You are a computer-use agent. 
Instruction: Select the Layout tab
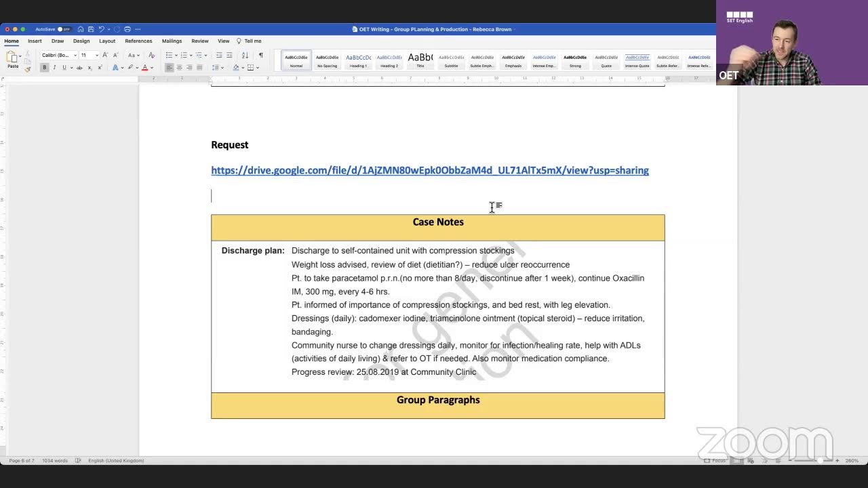coord(107,41)
